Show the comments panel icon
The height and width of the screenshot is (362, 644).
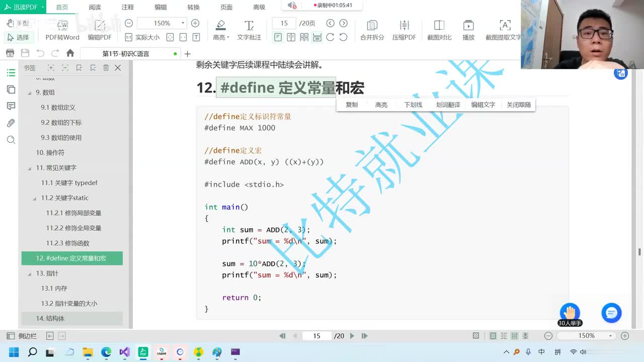click(11, 106)
